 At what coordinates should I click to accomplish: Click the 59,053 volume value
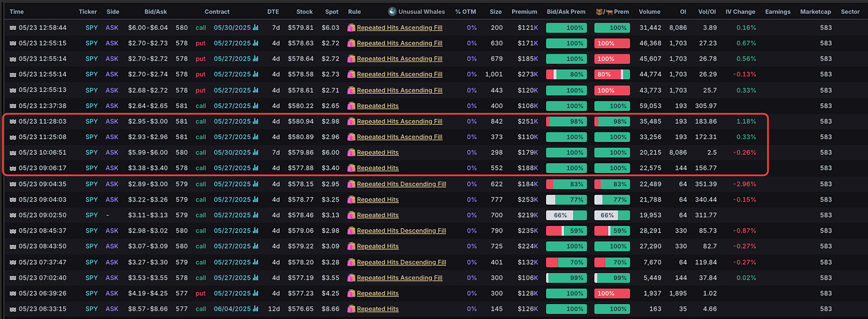650,106
